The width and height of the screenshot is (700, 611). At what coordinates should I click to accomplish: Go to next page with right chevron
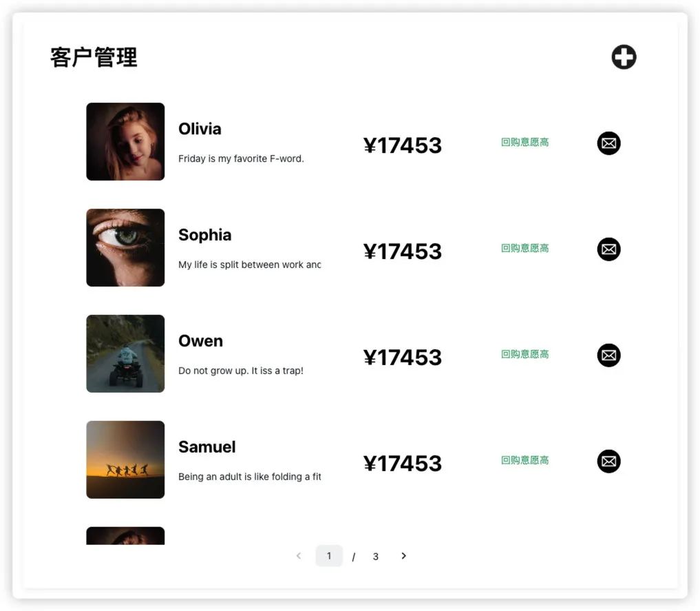click(x=404, y=556)
